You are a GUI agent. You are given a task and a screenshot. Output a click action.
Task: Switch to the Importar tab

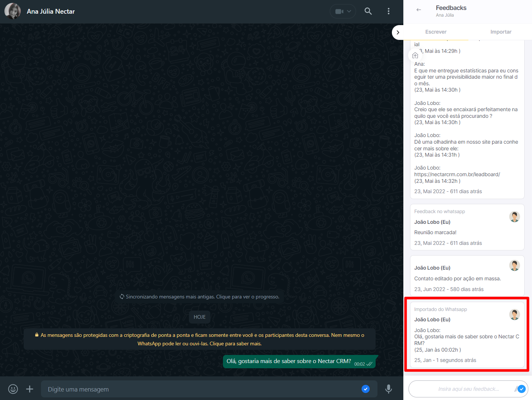click(501, 32)
